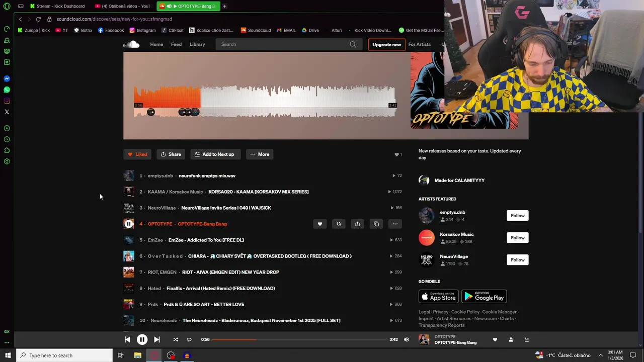The image size is (644, 362).
Task: Open the SoundCloud logo home
Action: 131,44
